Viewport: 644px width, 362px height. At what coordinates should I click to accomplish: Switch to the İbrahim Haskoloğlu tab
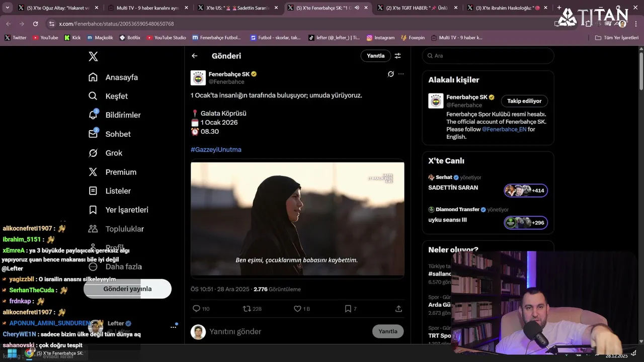[x=507, y=8]
